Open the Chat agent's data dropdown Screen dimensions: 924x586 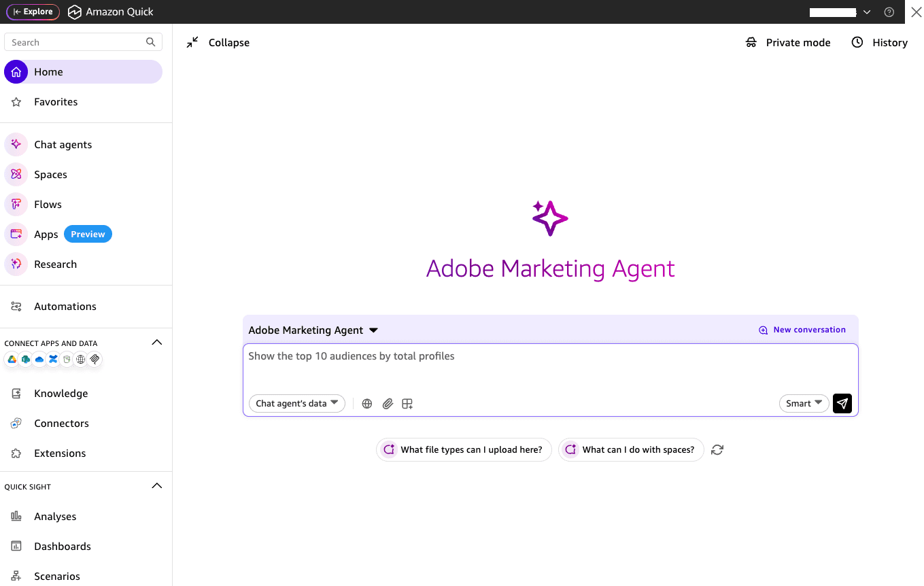(297, 404)
